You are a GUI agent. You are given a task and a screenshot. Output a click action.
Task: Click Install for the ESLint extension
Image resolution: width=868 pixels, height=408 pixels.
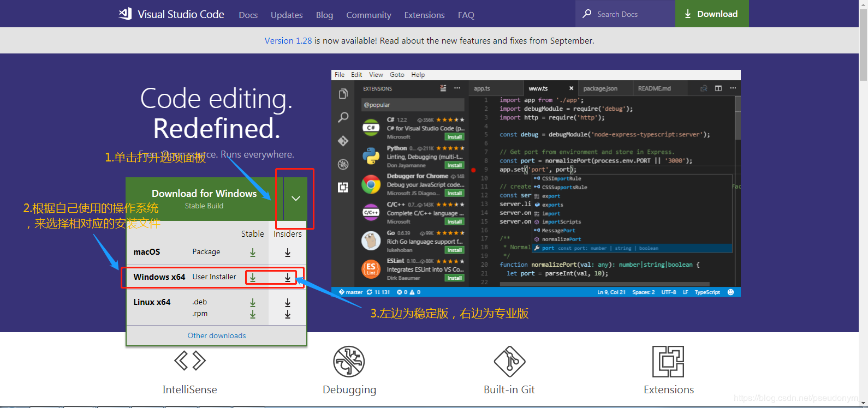pos(454,278)
